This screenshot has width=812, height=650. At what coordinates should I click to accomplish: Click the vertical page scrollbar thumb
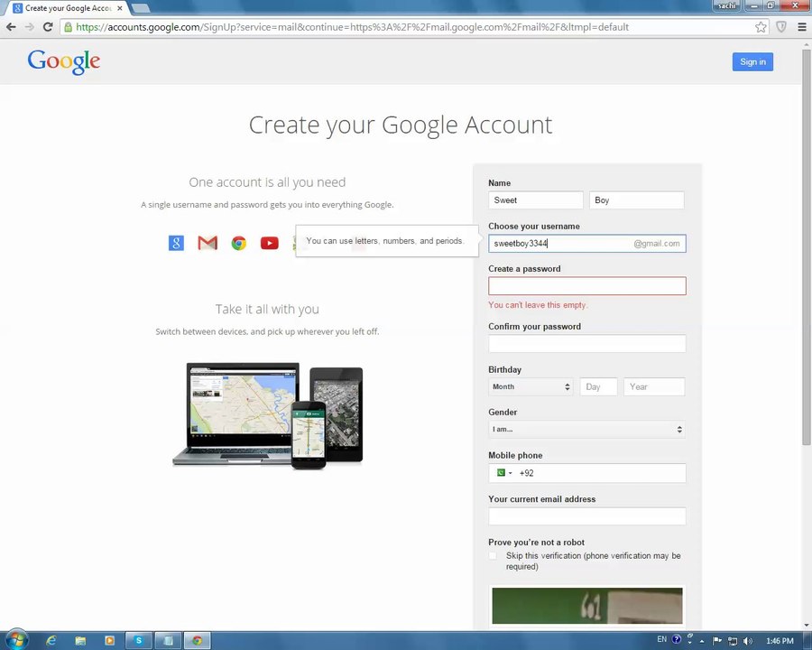point(807,247)
